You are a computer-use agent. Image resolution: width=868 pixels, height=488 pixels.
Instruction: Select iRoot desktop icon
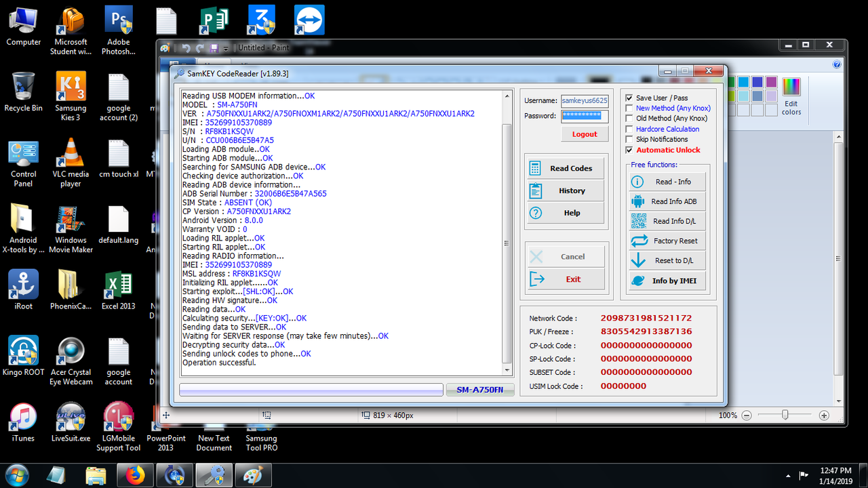[23, 291]
